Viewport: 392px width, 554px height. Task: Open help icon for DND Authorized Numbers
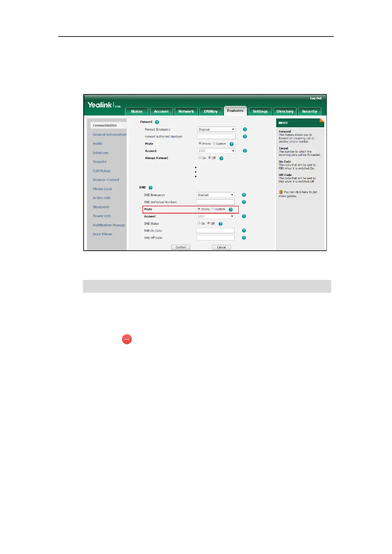click(244, 202)
